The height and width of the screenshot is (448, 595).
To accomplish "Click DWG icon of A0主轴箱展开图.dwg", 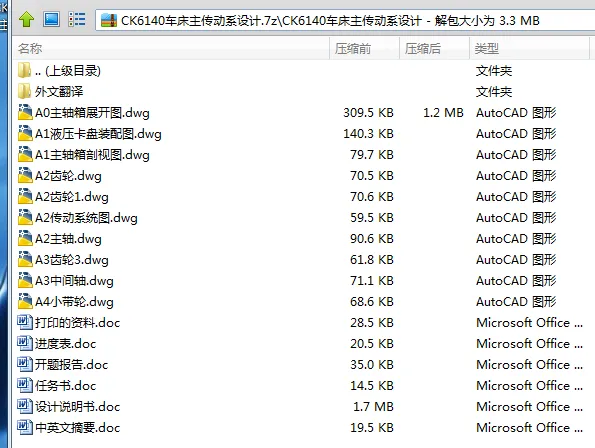I will [x=25, y=112].
